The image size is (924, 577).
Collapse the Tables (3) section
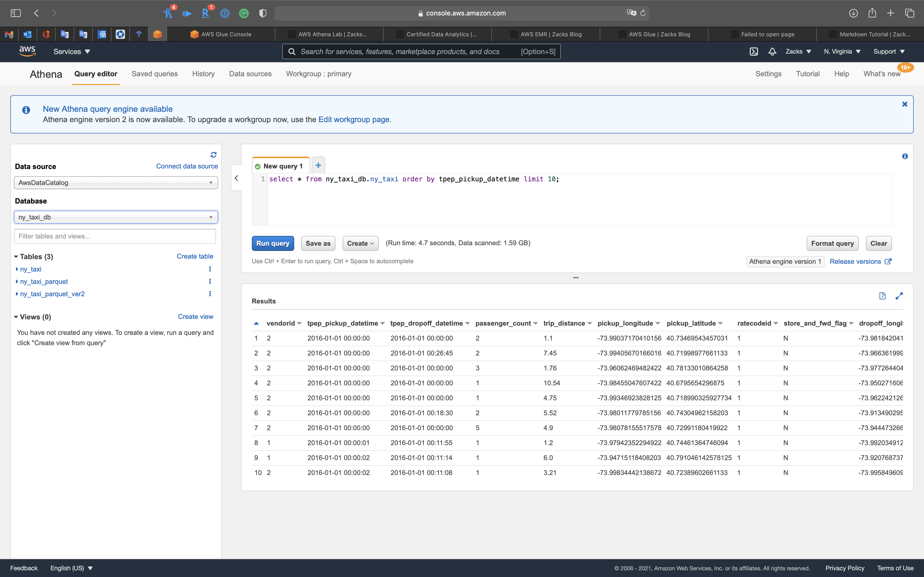coord(16,257)
